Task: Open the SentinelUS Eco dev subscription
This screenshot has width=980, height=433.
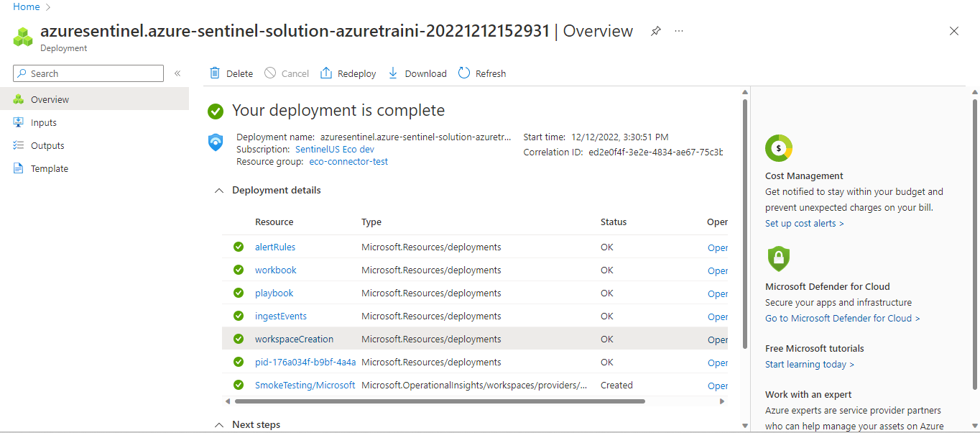Action: tap(335, 149)
